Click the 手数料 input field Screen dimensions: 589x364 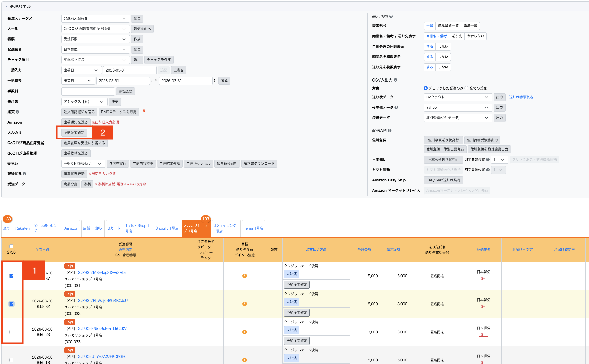tap(88, 91)
